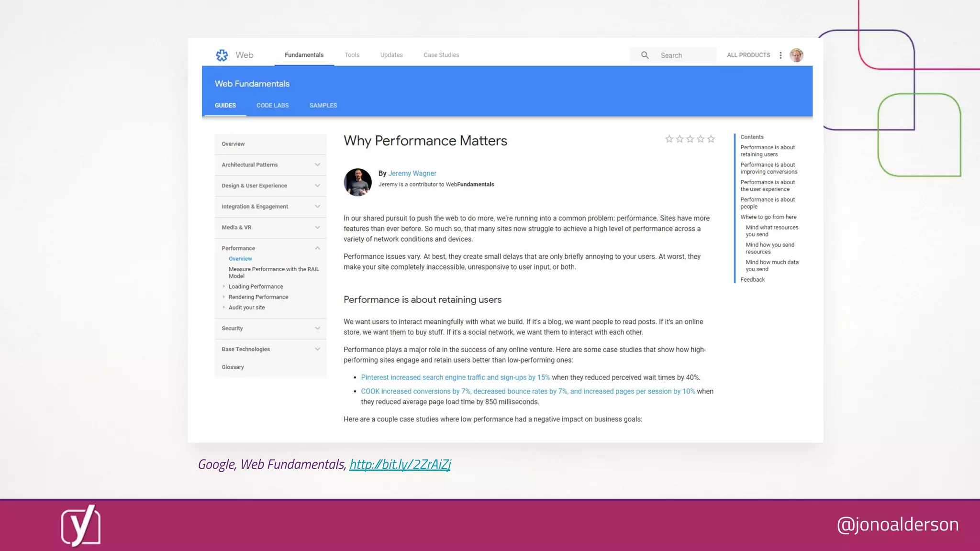Screen dimensions: 980x551
Task: Jump to Performance is about improving conversions
Action: point(769,168)
